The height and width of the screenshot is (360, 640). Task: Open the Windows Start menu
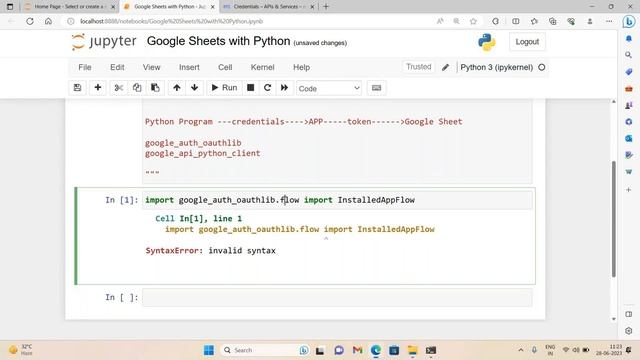pos(209,350)
